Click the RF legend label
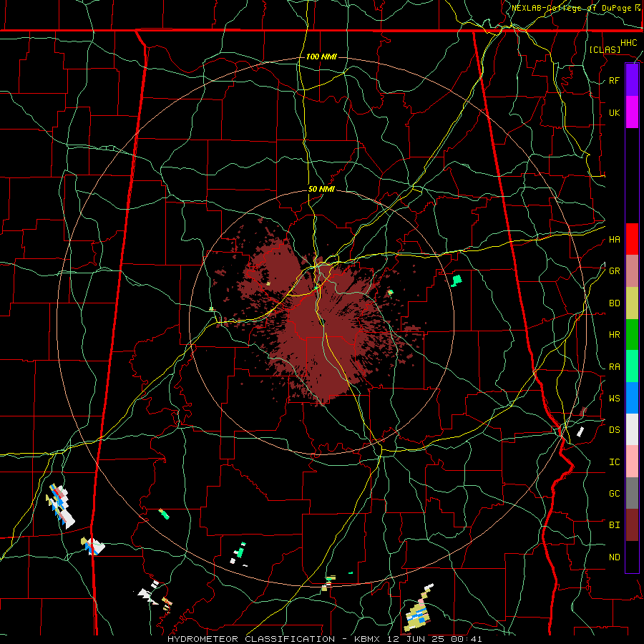Screen dimensions: 644x644 pos(615,80)
